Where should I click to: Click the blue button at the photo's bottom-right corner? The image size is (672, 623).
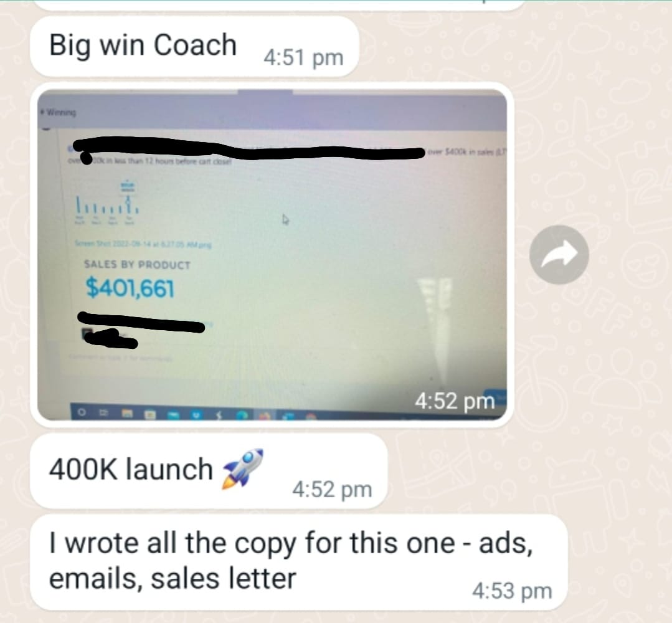495,396
